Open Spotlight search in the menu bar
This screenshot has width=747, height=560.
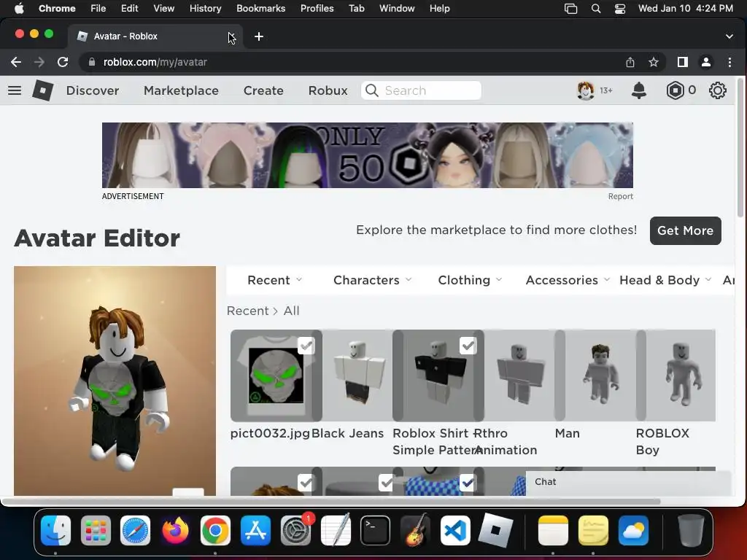coord(596,9)
